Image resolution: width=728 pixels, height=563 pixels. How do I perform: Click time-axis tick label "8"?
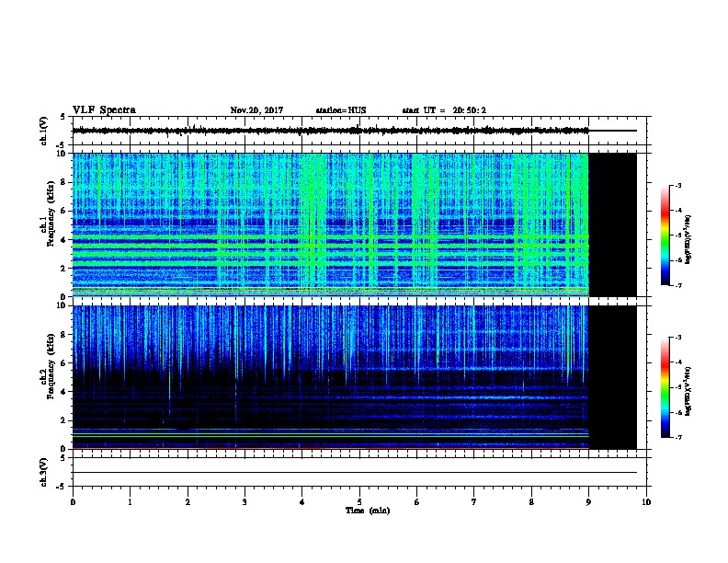[531, 501]
